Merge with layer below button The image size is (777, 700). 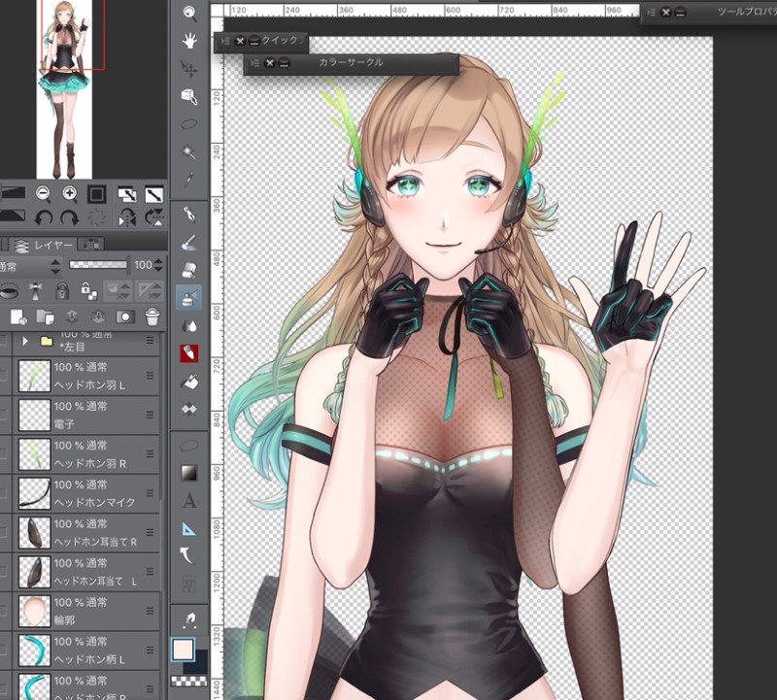point(99,317)
